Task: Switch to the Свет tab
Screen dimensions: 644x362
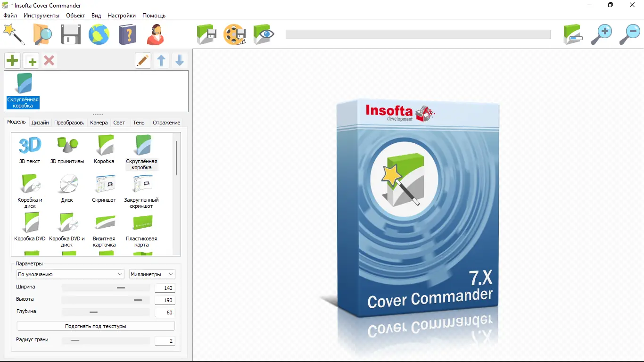Action: [119, 123]
